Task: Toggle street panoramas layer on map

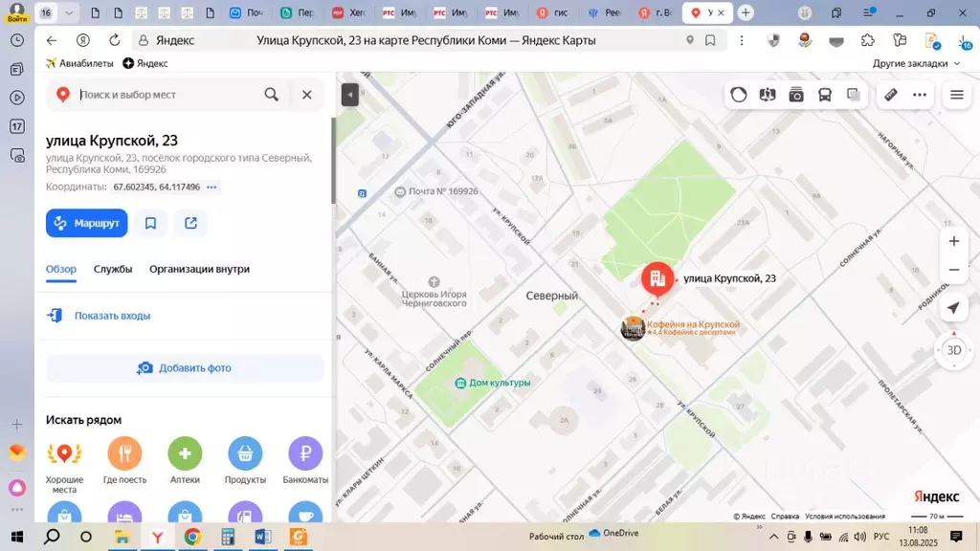Action: (796, 95)
